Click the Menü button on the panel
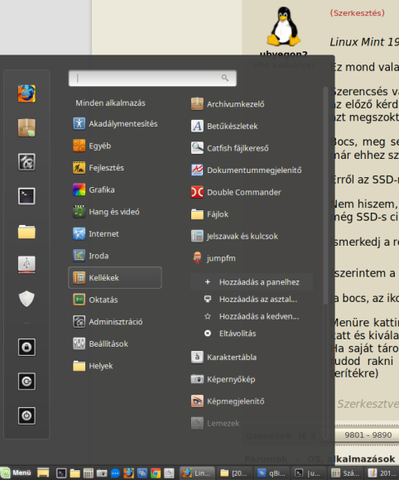Viewport: 399px width, 480px height. pyautogui.click(x=16, y=473)
